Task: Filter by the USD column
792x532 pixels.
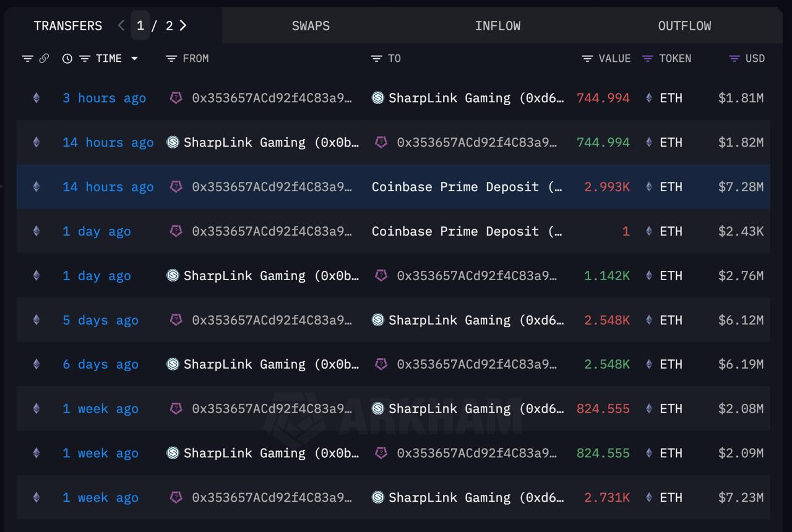Action: coord(734,59)
